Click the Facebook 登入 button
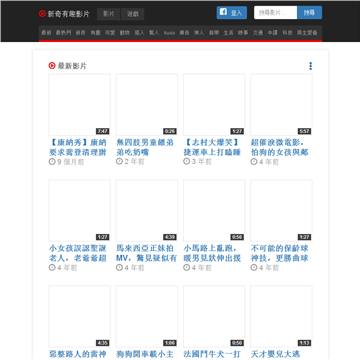Viewport: 360px width, 360px height. [232, 13]
